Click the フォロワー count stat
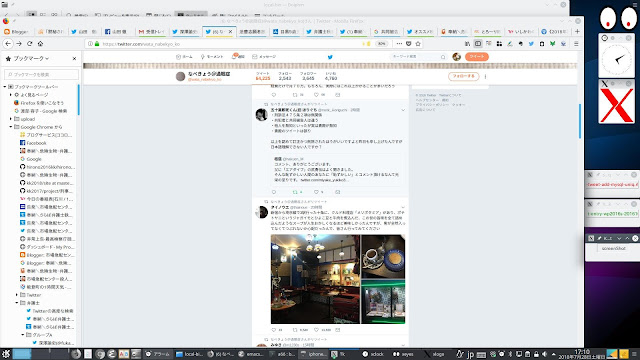The width and height of the screenshot is (640, 360). tap(308, 76)
